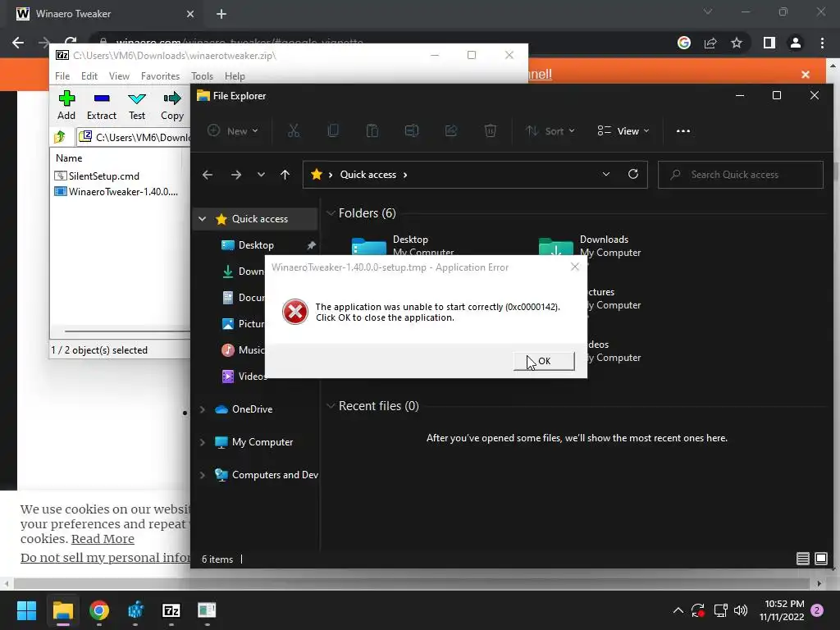Go back in the Chrome browser
The width and height of the screenshot is (840, 630).
point(18,43)
